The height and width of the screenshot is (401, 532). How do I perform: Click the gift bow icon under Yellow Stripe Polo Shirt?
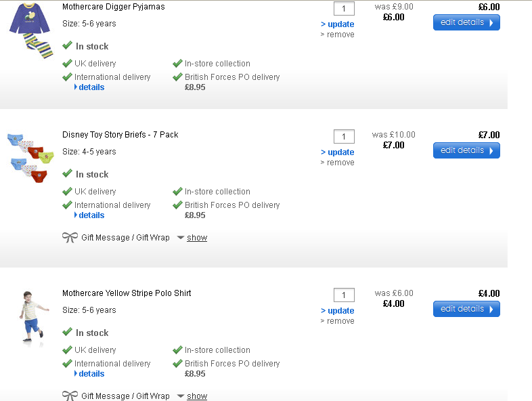(x=70, y=396)
